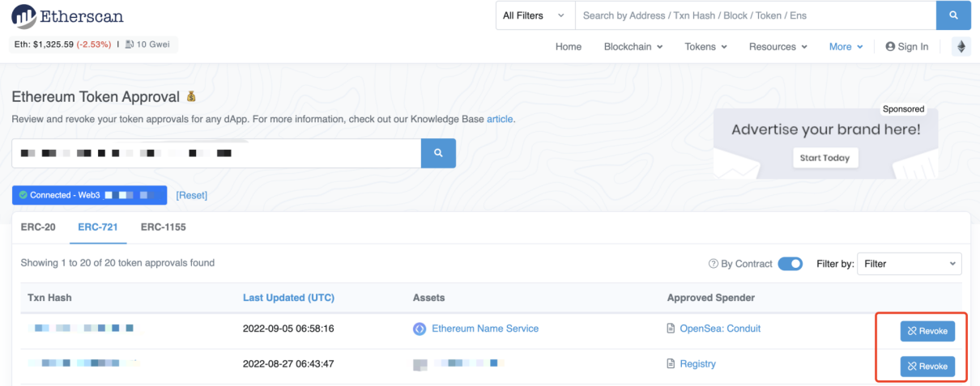Click the wallet address input field

pos(216,153)
